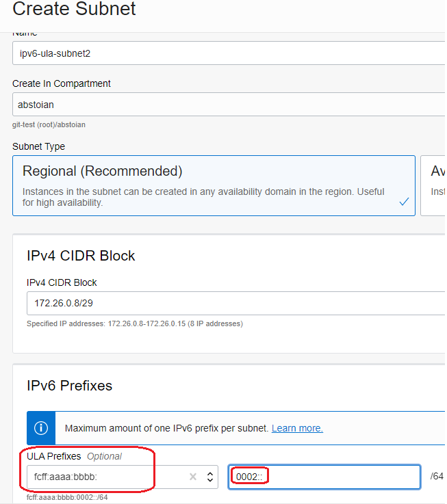Click the IPv6 Prefixes section heading
This screenshot has width=447, height=504.
tap(70, 386)
